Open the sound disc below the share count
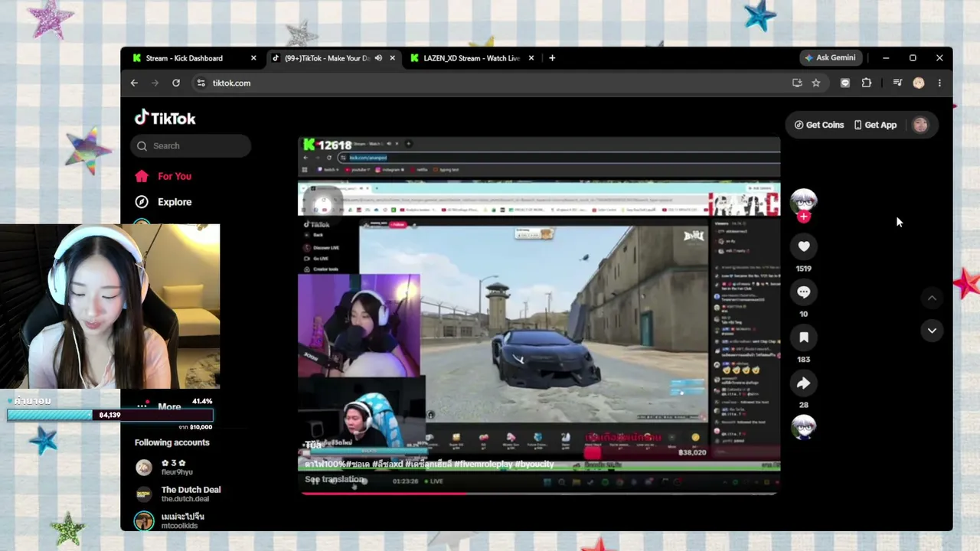 [x=803, y=426]
